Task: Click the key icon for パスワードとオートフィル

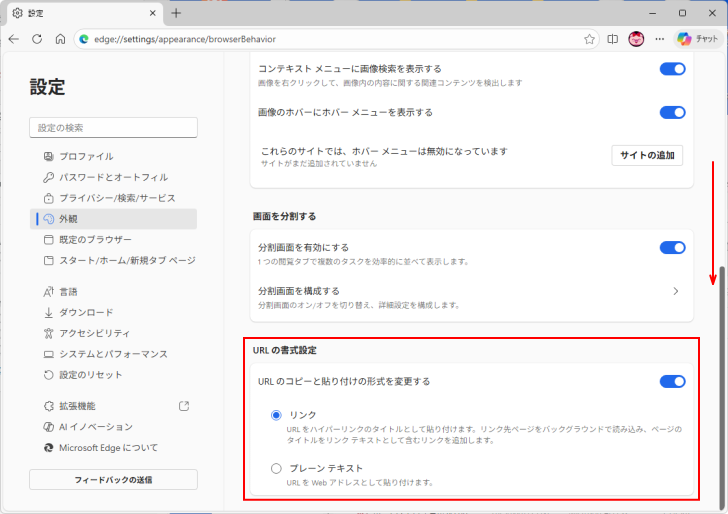Action: coord(48,177)
